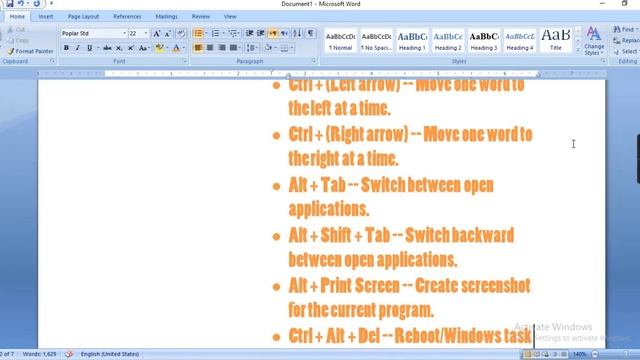Choose paragraph shading color
The image size is (640, 360).
(x=268, y=48)
